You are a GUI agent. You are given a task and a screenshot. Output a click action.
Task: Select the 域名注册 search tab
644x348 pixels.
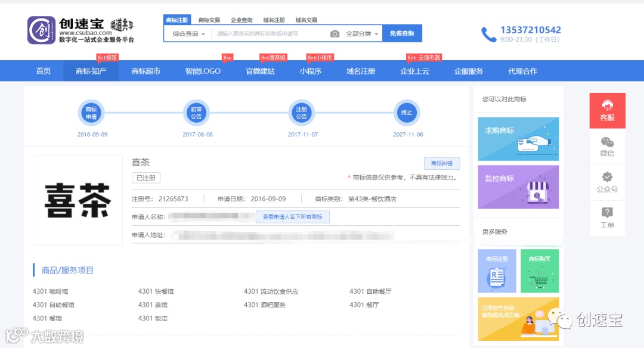point(274,20)
